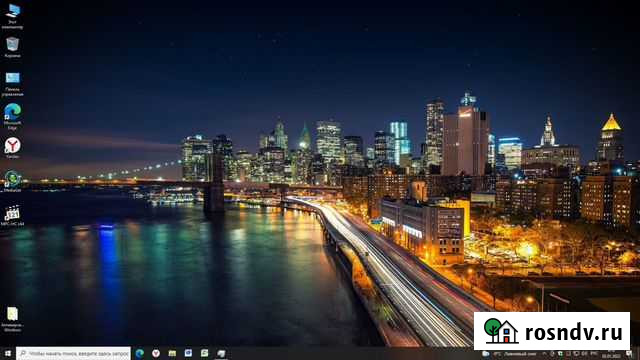Select the text file icon at bottom of desktop
Viewport: 640px width, 360px height.
tap(12, 319)
